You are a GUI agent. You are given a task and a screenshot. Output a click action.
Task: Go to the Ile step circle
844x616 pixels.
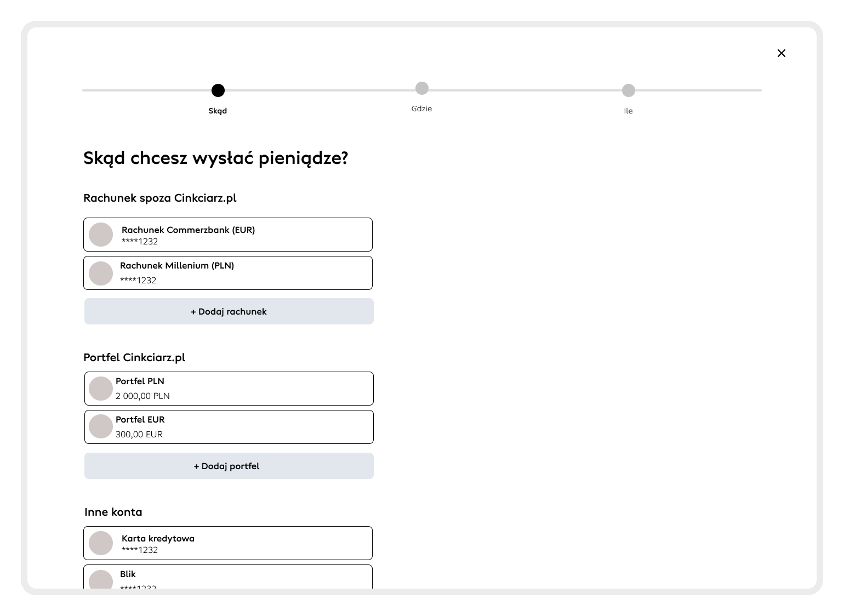coord(629,90)
